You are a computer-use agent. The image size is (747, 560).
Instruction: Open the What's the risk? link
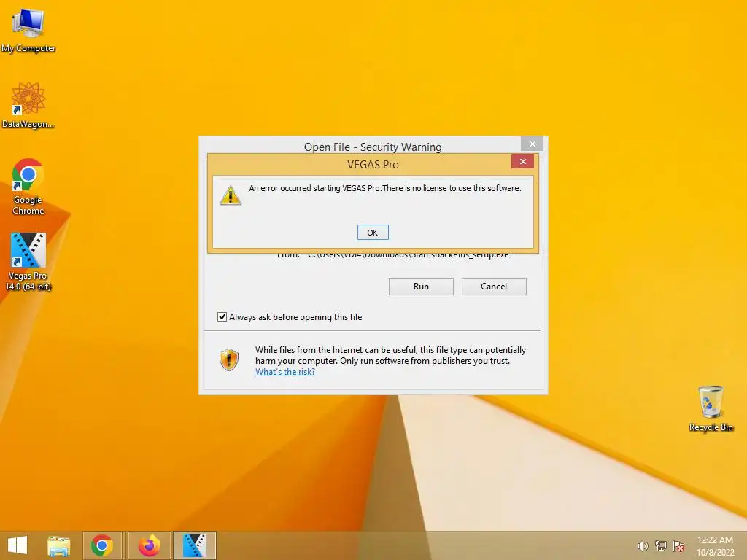(x=285, y=372)
